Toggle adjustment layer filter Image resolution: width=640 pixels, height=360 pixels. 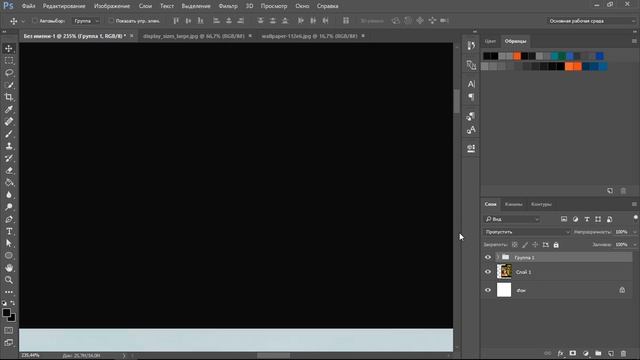tap(576, 219)
